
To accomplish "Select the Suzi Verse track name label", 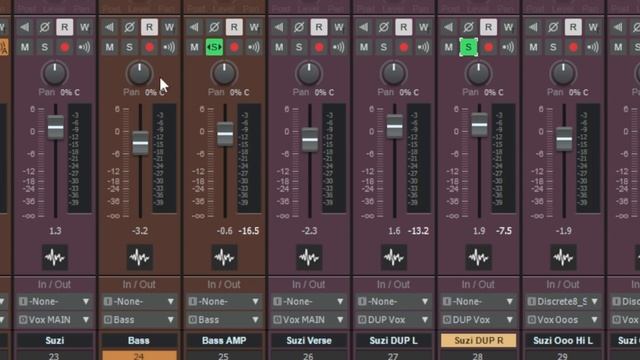I will [x=309, y=340].
